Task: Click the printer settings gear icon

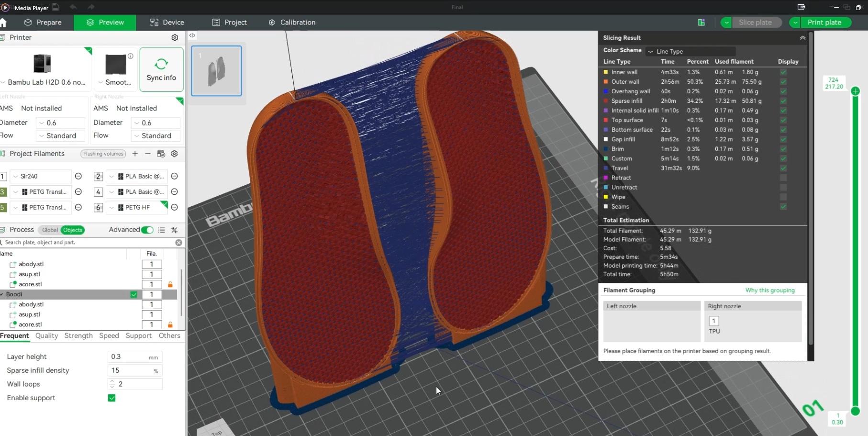Action: tap(175, 37)
